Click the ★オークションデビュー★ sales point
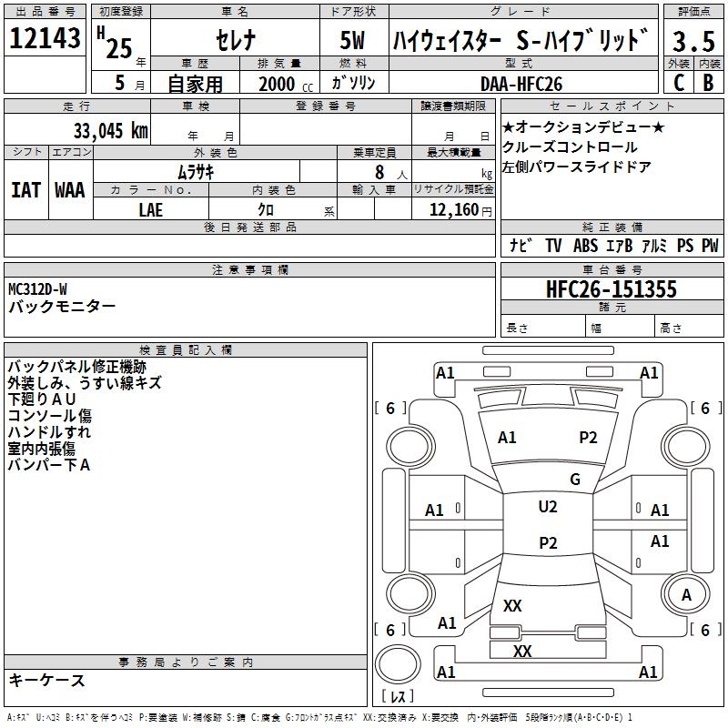Viewport: 728px width, 728px height. tap(583, 126)
